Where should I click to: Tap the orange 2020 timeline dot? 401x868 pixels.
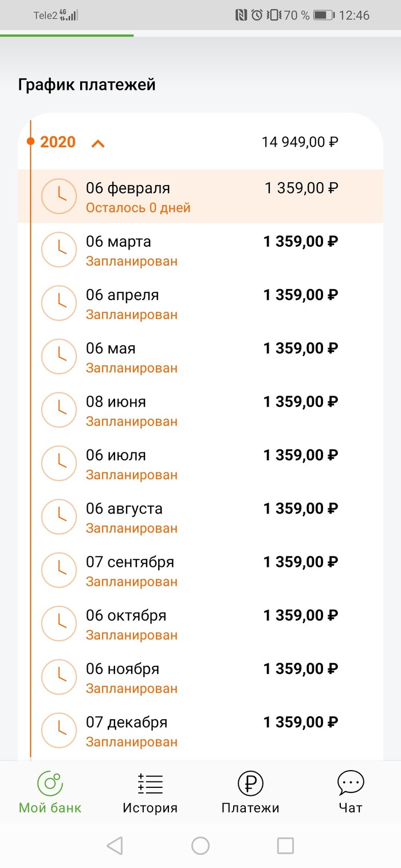(x=31, y=141)
